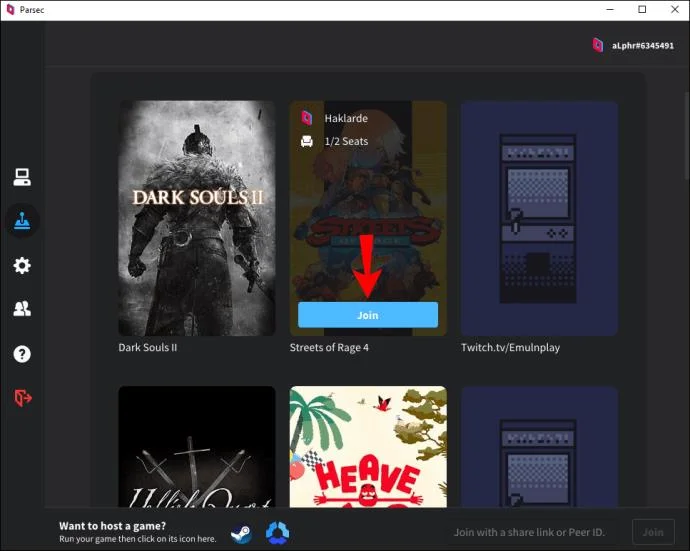Click the vertical scrollbar on right edge
690x551 pixels.
[x=687, y=136]
